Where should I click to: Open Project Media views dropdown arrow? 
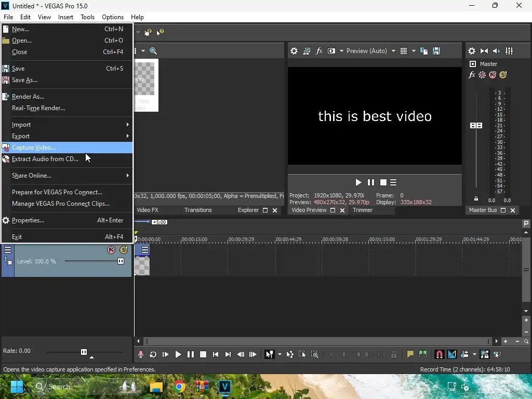[143, 51]
